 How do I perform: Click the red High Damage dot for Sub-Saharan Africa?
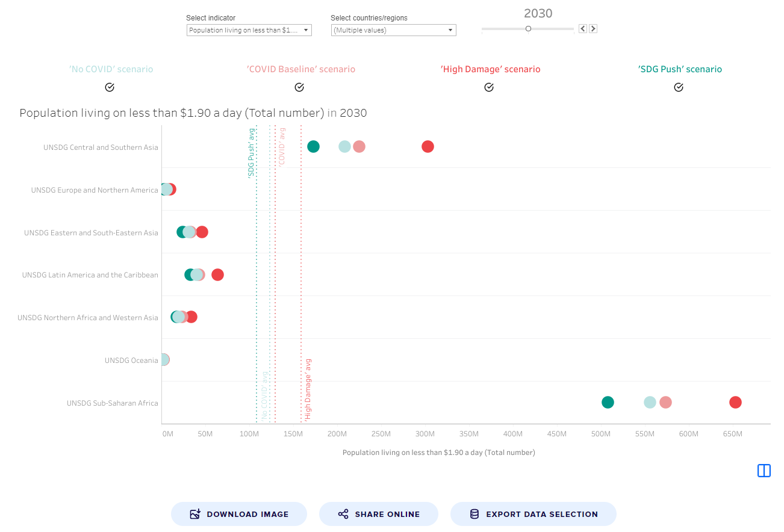735,402
